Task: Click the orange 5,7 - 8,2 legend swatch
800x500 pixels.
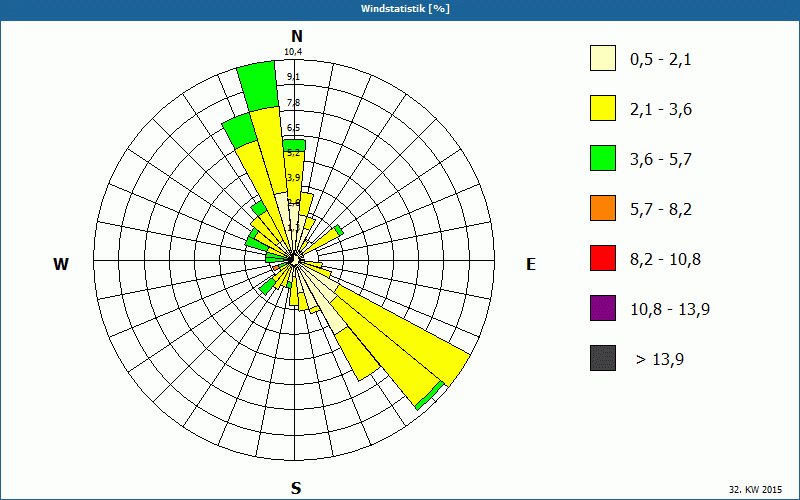Action: click(603, 208)
